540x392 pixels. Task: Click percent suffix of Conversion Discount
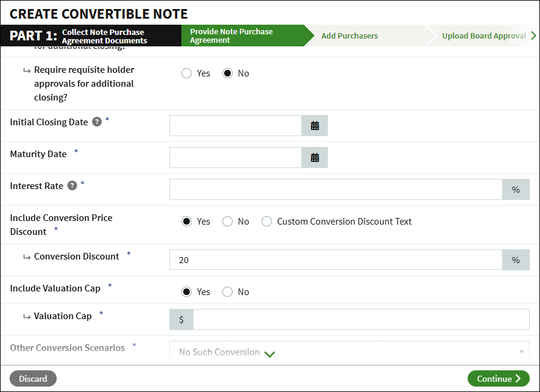(515, 260)
